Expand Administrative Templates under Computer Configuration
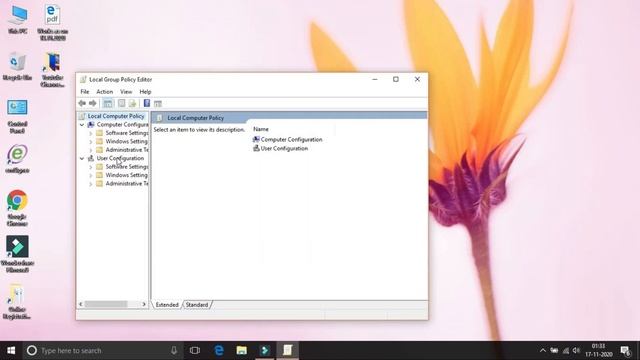Image resolution: width=640 pixels, height=360 pixels. click(x=91, y=150)
